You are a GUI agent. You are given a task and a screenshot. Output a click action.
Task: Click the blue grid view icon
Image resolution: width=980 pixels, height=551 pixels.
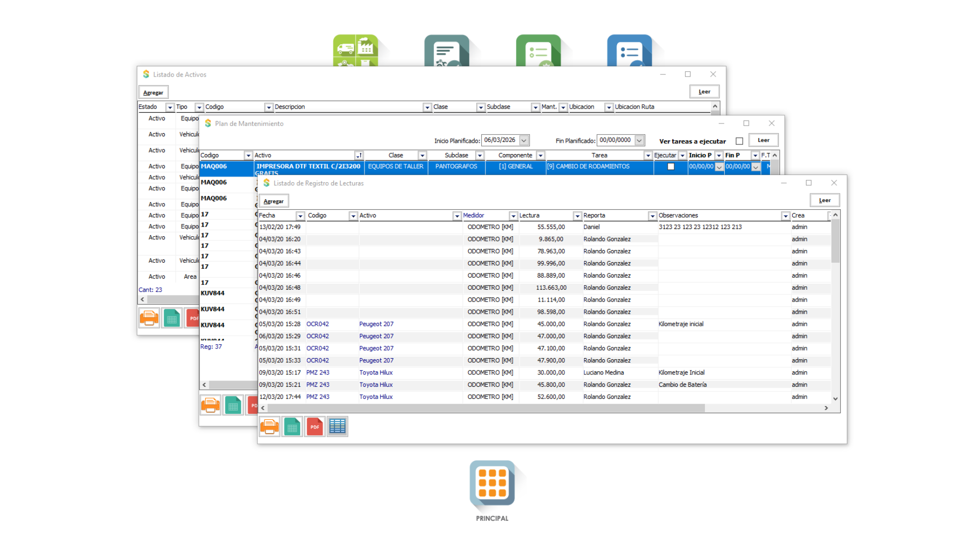pos(337,427)
